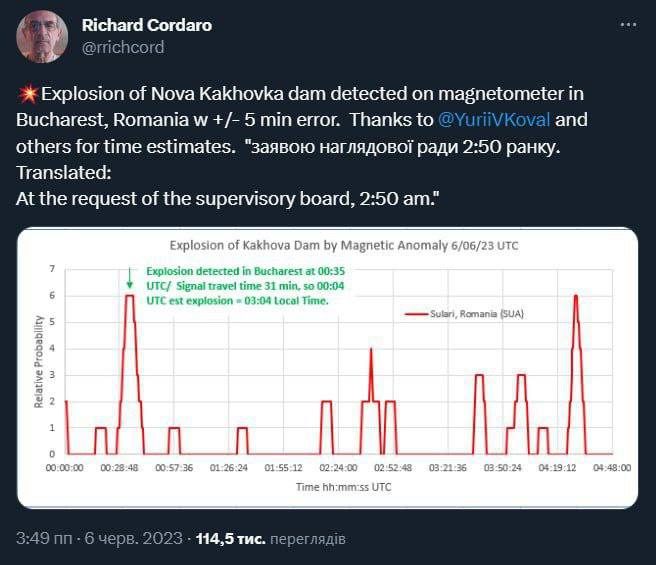Click the green arrow marking the explosion peak
Screen dimensions: 656x565
click(130, 280)
